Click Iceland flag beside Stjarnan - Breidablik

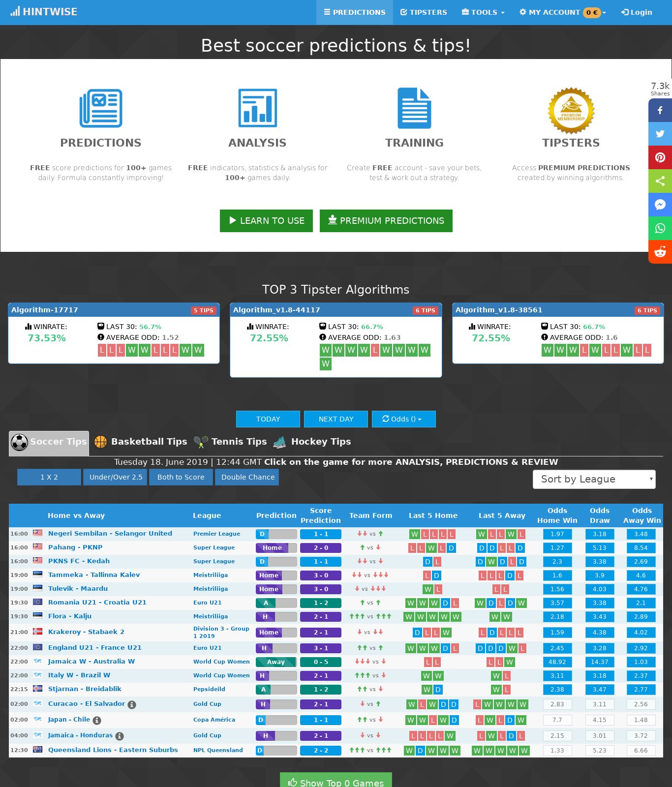37,688
